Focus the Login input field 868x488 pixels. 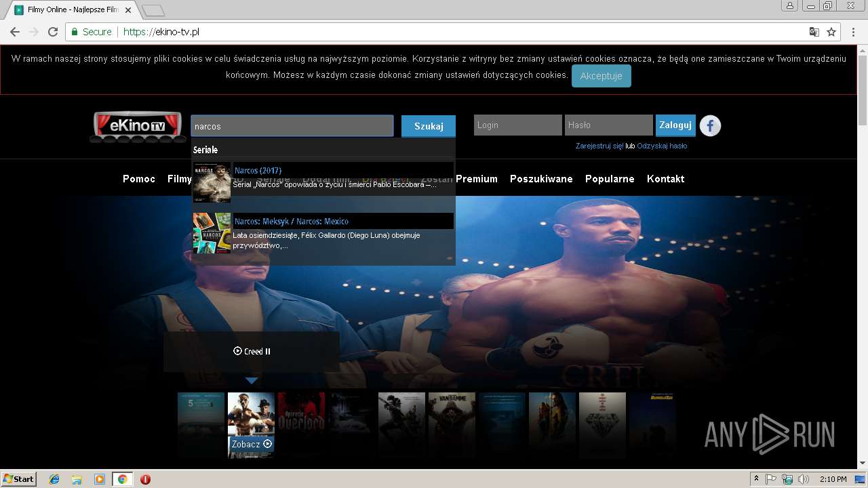[518, 125]
